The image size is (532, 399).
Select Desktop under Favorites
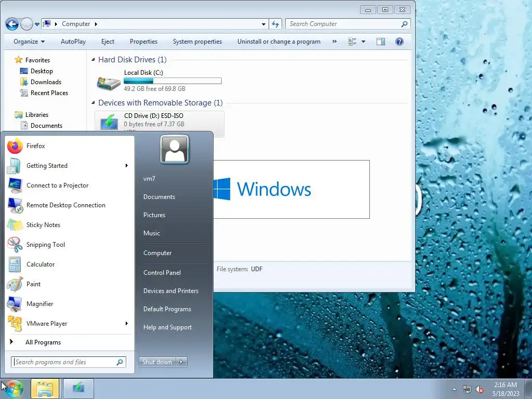42,71
